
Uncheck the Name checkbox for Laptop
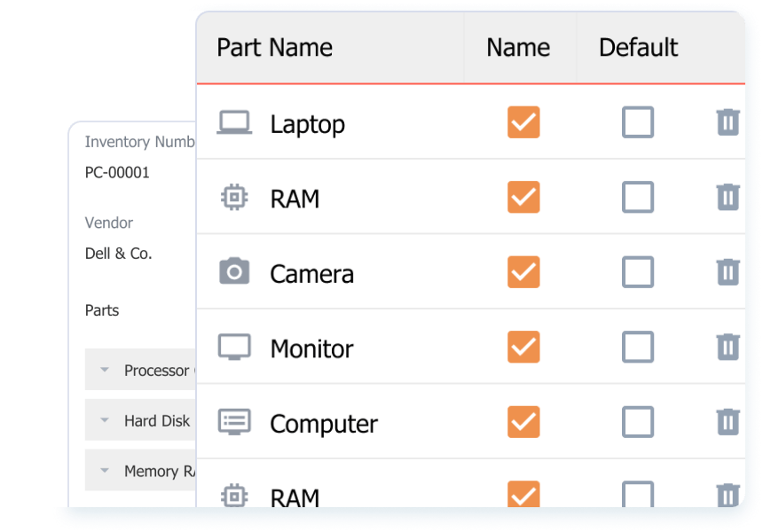[x=523, y=122]
